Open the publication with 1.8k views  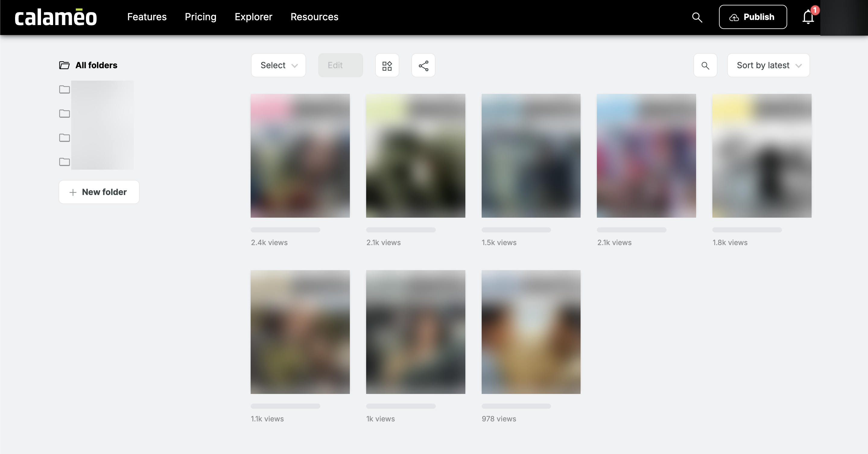(762, 155)
